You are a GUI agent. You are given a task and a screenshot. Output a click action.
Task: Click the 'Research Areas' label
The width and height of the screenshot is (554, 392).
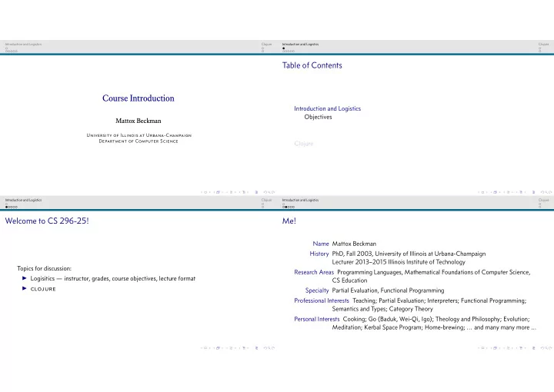pos(314,272)
